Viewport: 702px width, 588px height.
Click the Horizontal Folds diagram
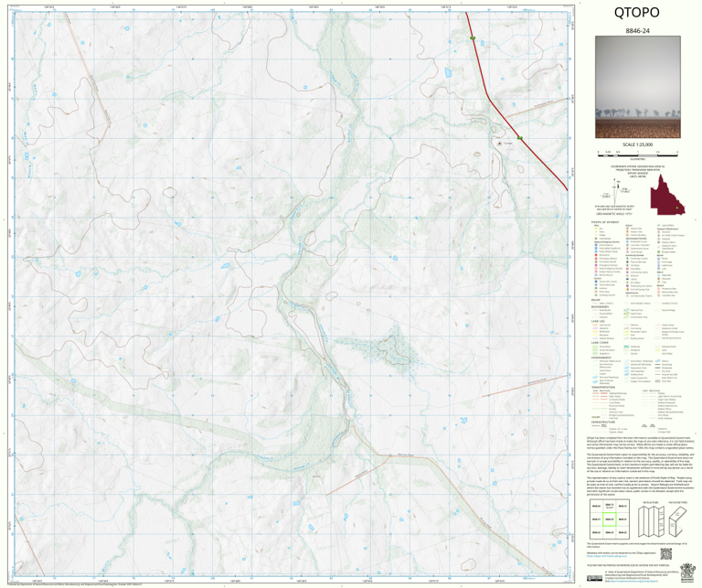click(x=677, y=522)
